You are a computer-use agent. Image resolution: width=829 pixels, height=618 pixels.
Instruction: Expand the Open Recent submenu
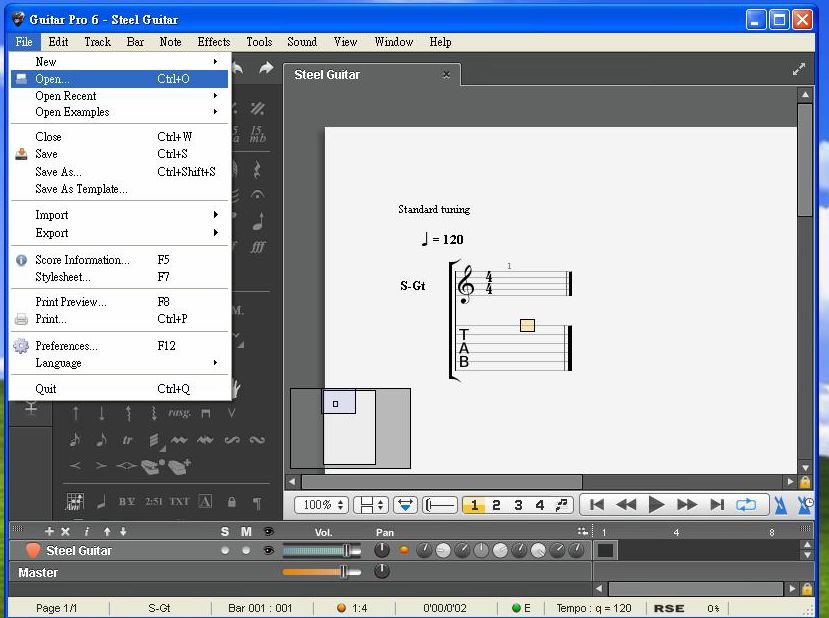pyautogui.click(x=119, y=96)
